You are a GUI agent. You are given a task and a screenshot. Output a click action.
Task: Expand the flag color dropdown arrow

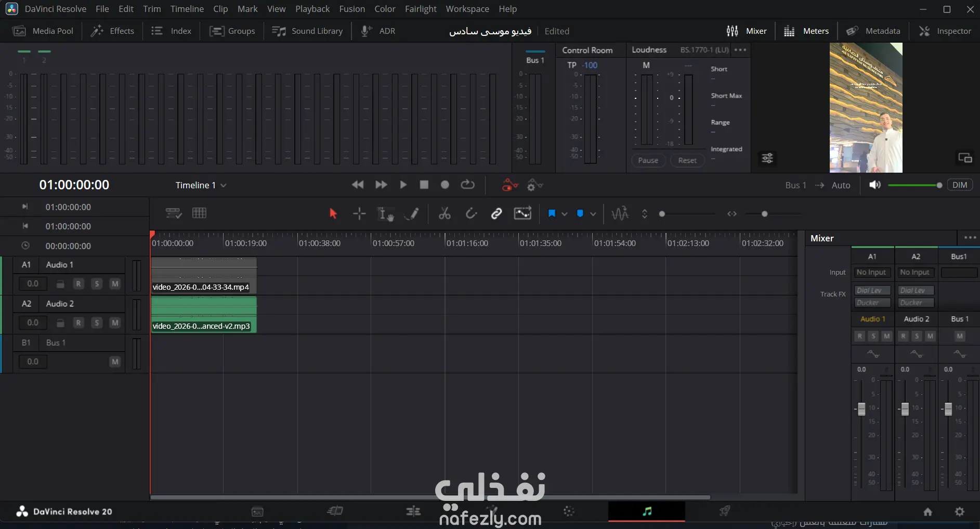564,214
